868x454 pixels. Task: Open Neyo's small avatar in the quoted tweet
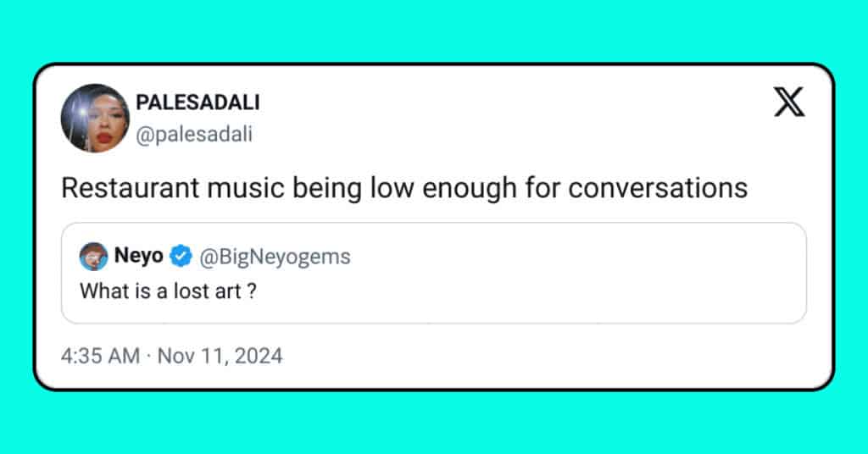(93, 256)
